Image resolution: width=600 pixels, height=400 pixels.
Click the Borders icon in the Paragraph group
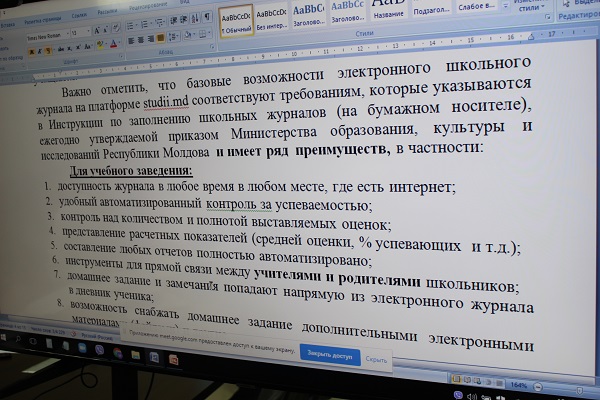click(x=202, y=34)
